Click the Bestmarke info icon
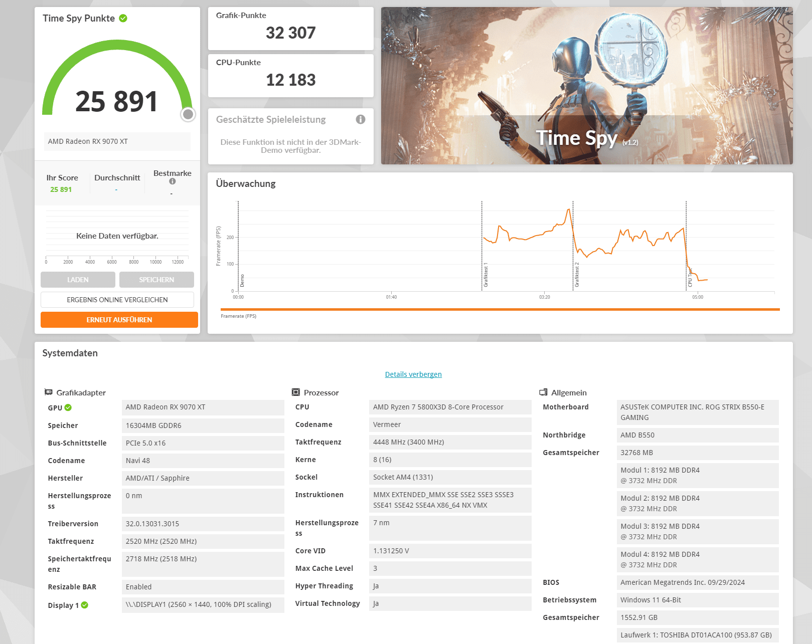This screenshot has width=812, height=644. click(x=173, y=181)
